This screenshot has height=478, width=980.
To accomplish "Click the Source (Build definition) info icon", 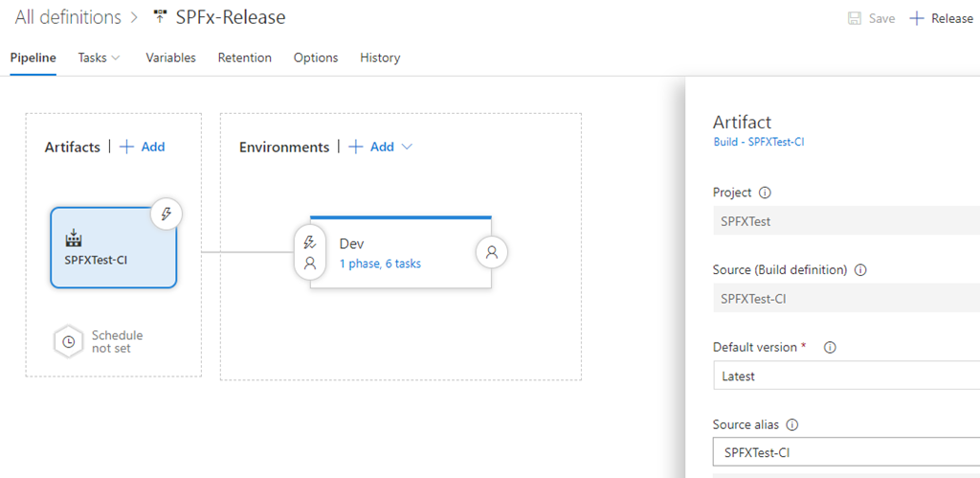I will [860, 270].
